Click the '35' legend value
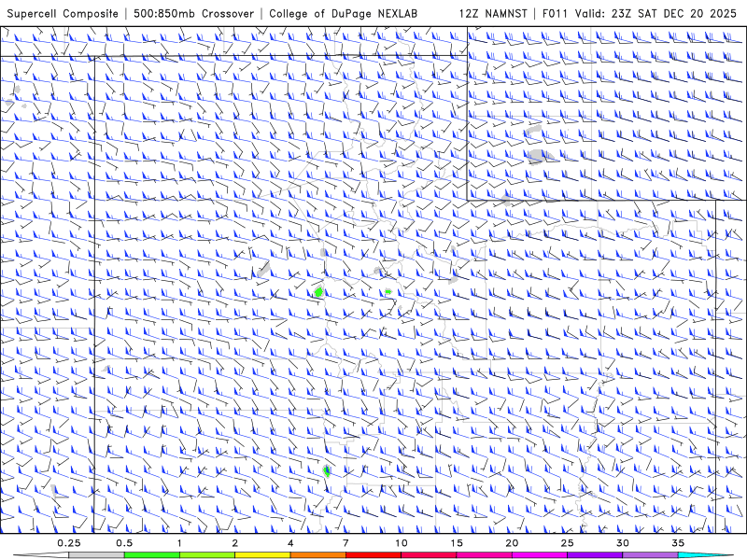 (679, 543)
